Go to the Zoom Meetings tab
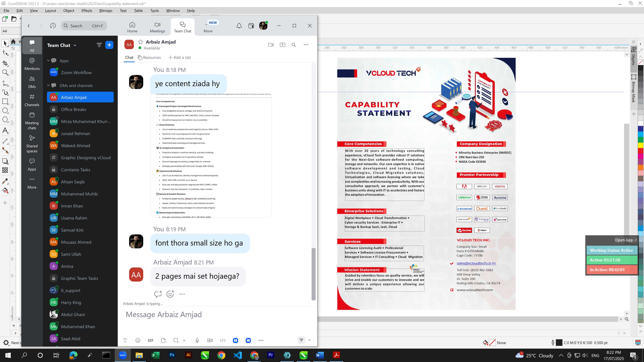The height and width of the screenshot is (362, 644). [x=157, y=27]
